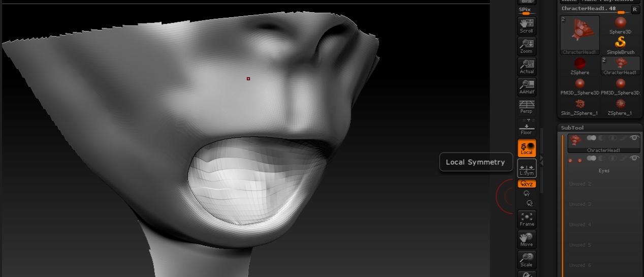Toggle the Floor grid
Screen dimensions: 644x277
click(x=527, y=128)
